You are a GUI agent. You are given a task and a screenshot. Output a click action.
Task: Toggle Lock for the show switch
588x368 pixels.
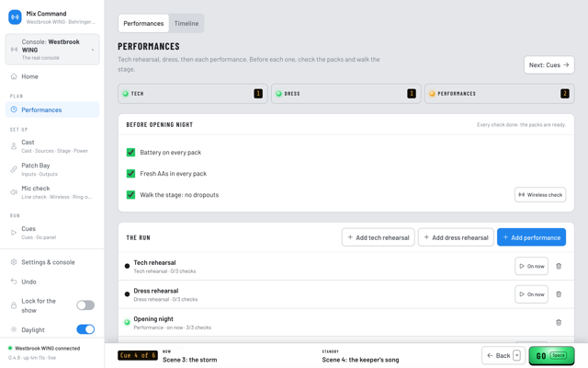point(85,305)
